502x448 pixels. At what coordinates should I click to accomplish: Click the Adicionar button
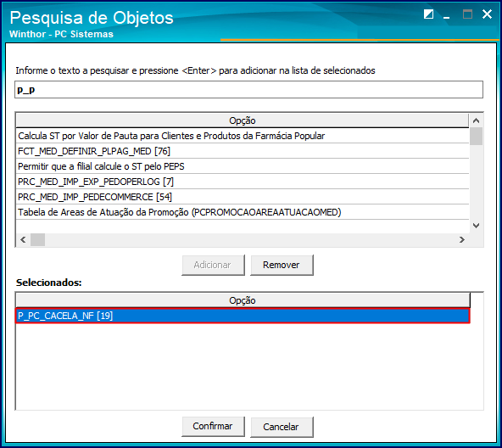(x=213, y=265)
